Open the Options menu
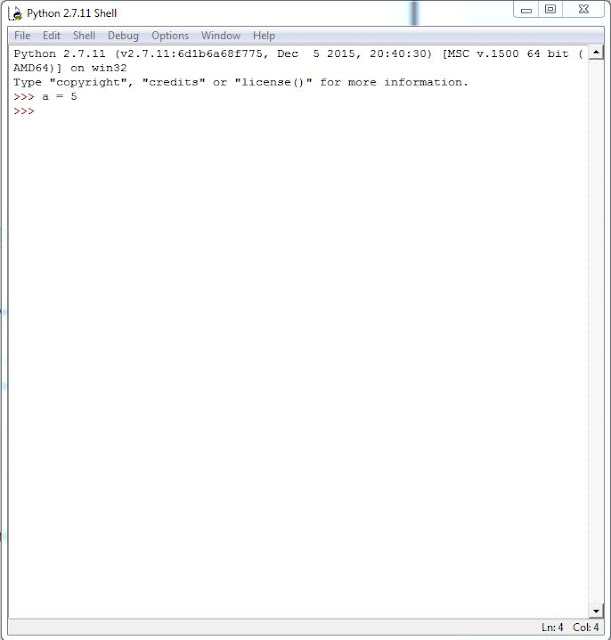The width and height of the screenshot is (611, 640). click(x=170, y=36)
